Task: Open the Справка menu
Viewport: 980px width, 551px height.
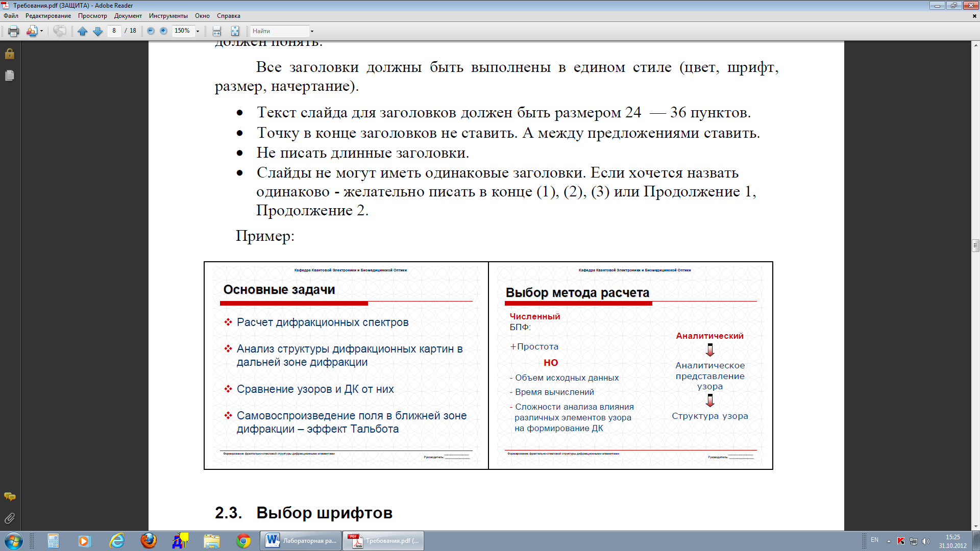Action: [x=229, y=16]
